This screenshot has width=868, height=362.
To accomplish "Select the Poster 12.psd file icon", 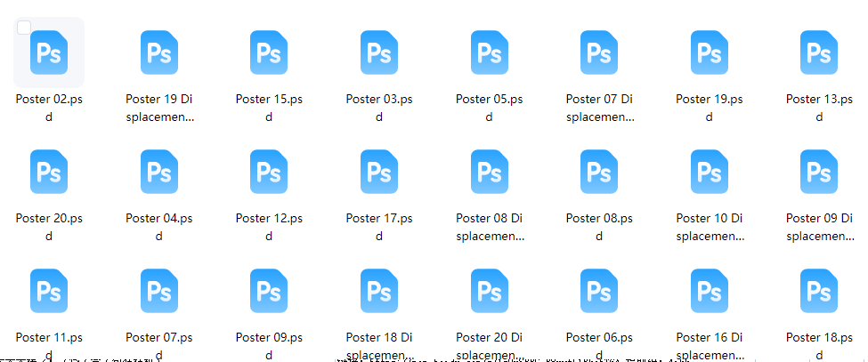I will (x=269, y=172).
